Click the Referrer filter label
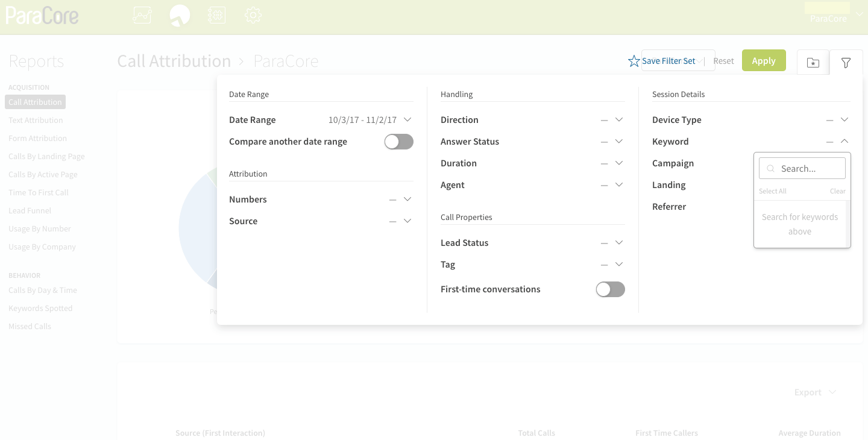Viewport: 868px width, 440px height. tap(669, 207)
